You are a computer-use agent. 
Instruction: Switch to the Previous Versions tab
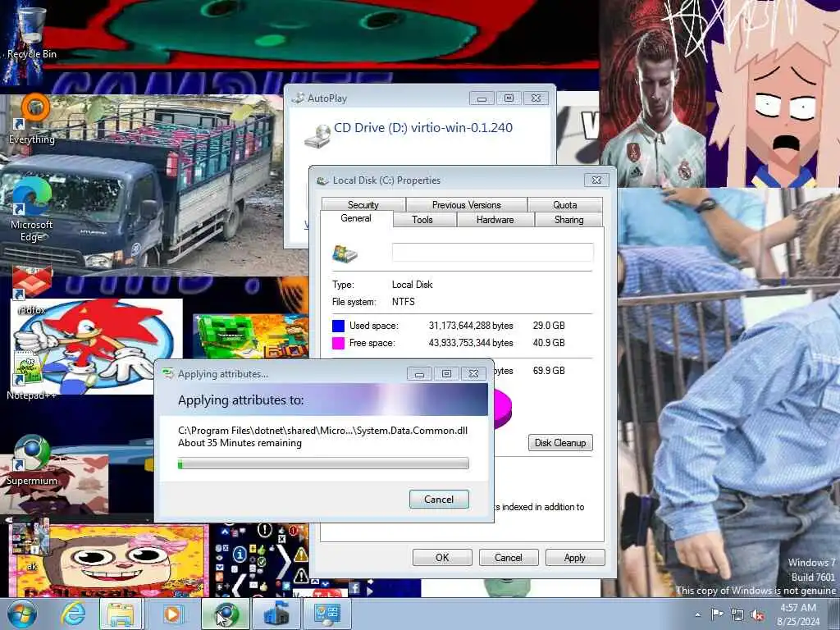pyautogui.click(x=467, y=204)
